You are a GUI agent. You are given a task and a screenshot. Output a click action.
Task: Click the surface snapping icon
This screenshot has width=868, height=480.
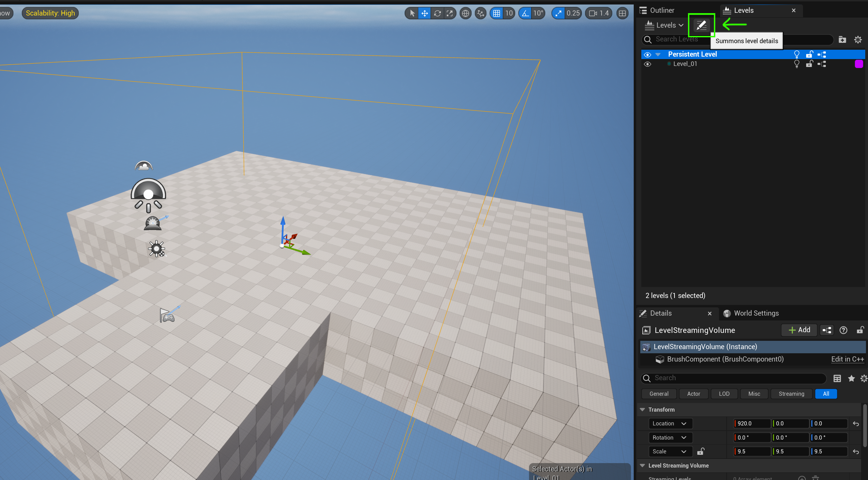click(x=480, y=13)
